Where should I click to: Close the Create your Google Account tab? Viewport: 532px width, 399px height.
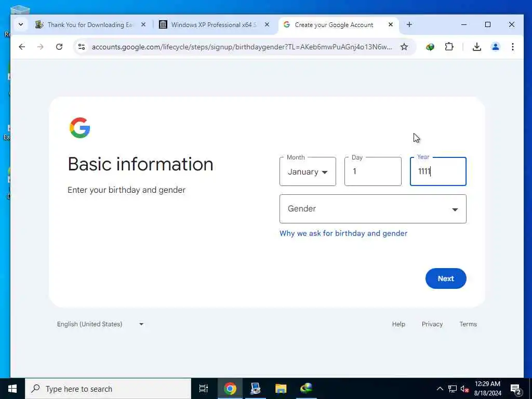[391, 24]
